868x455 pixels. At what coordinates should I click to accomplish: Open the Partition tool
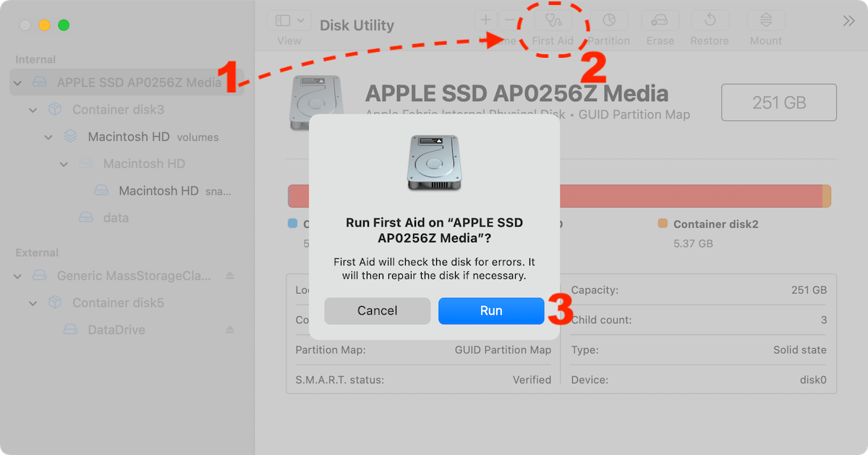tap(608, 20)
